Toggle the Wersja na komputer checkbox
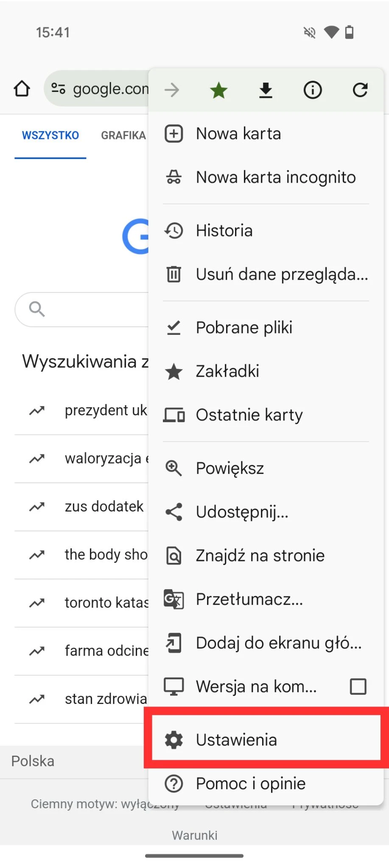The height and width of the screenshot is (868, 389). [358, 686]
